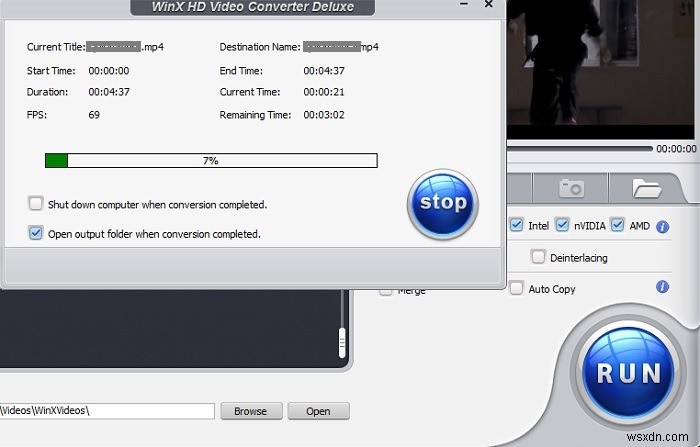Viewport: 700px width, 447px height.
Task: Click info icon next to AMD
Action: pyautogui.click(x=662, y=226)
